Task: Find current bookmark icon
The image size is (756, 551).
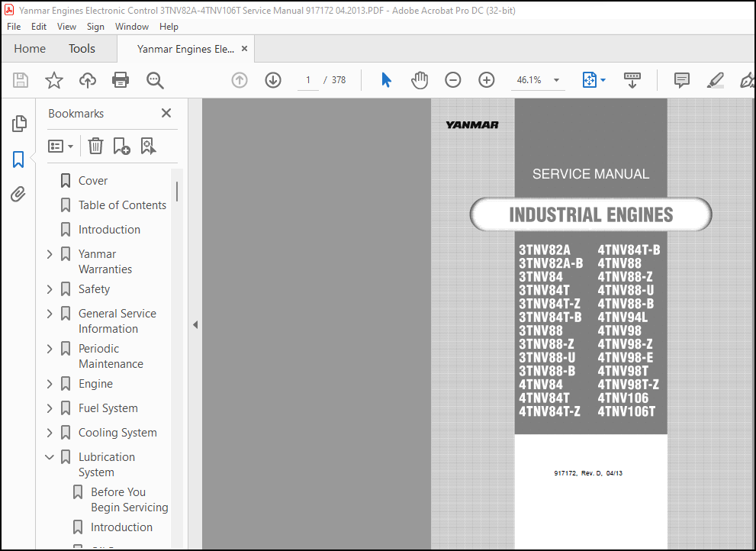Action: click(148, 146)
